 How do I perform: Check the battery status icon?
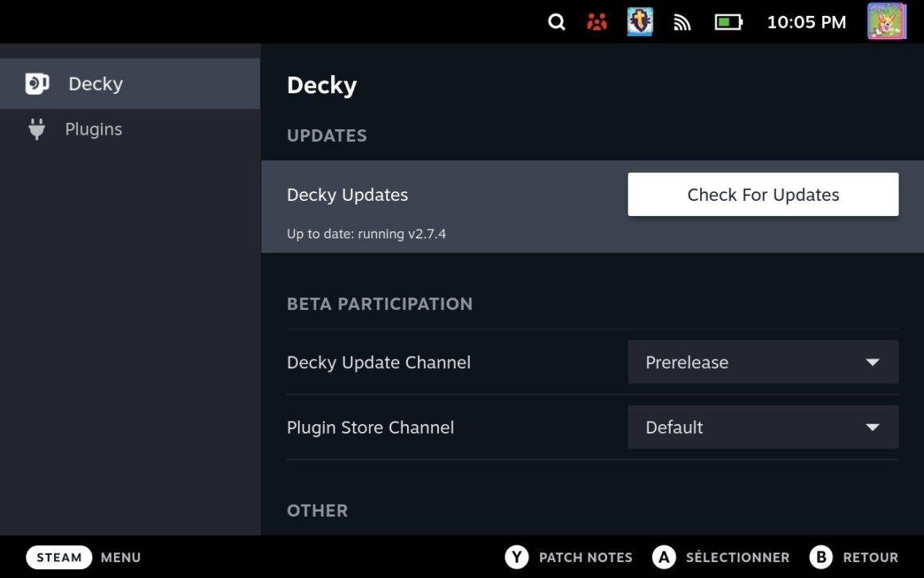coord(728,22)
